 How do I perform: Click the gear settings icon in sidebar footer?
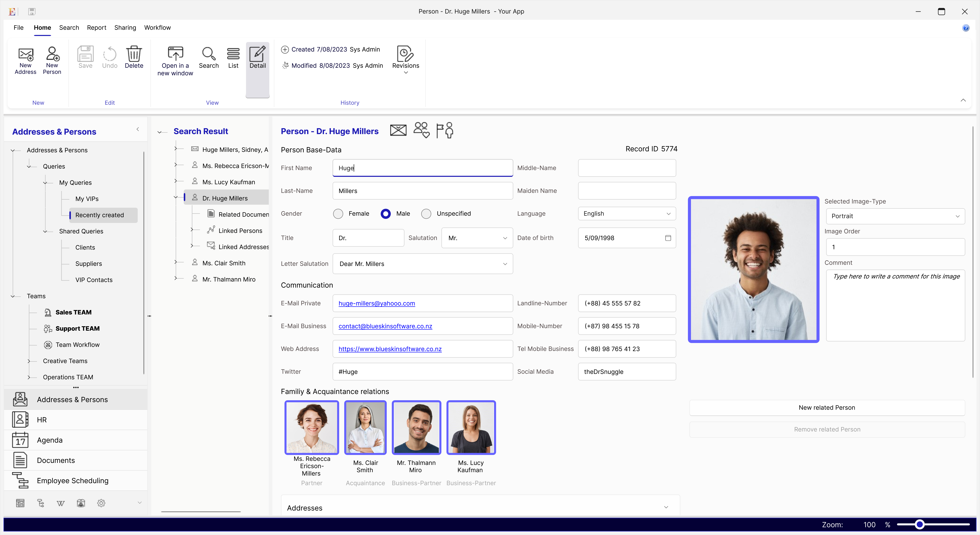(101, 503)
